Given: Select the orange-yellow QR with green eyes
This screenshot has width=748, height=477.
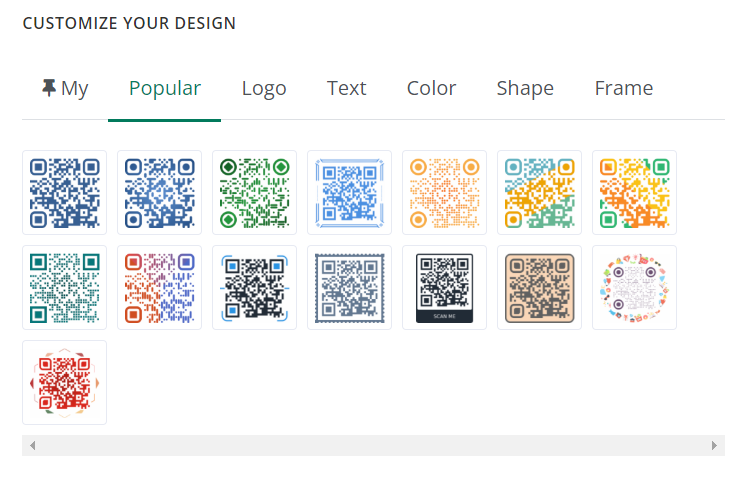Looking at the screenshot, I should [634, 193].
